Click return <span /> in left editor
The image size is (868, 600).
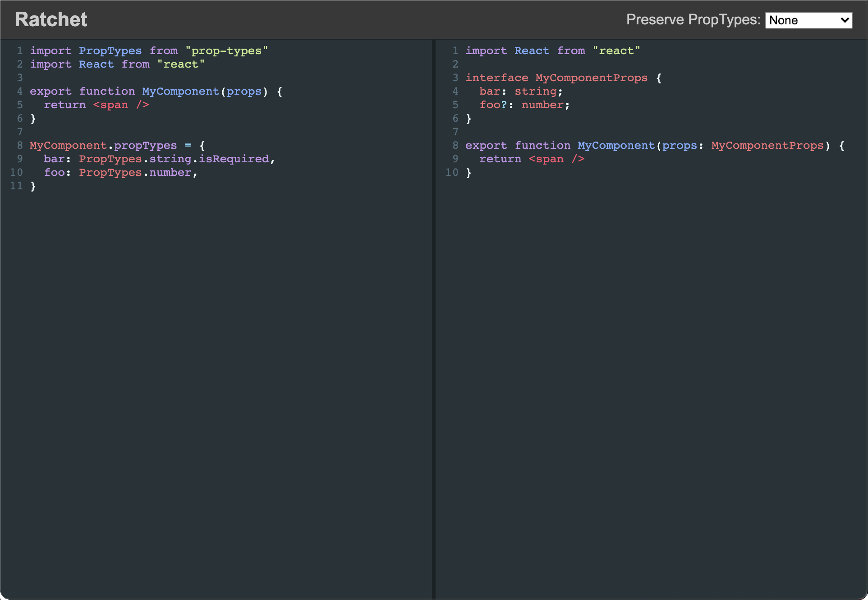[96, 105]
